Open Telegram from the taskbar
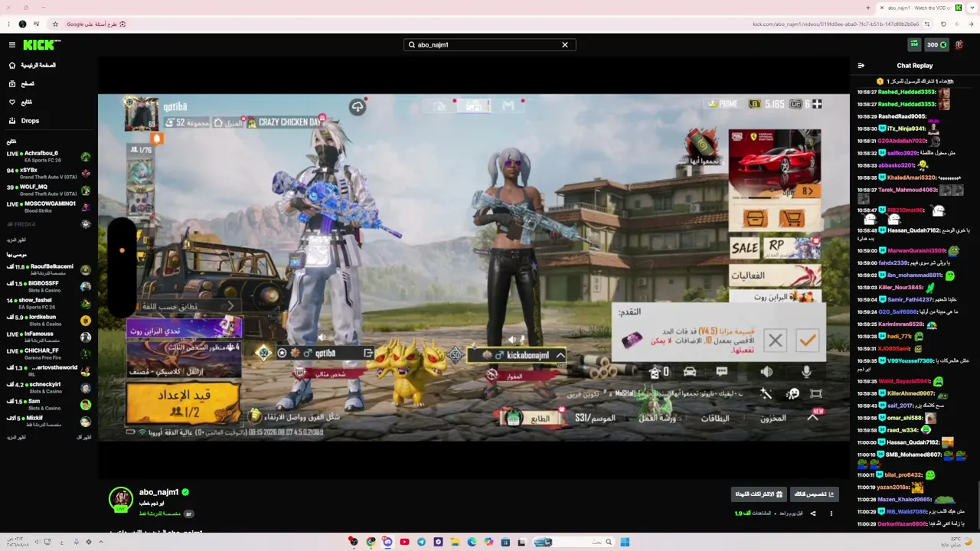 [x=421, y=542]
